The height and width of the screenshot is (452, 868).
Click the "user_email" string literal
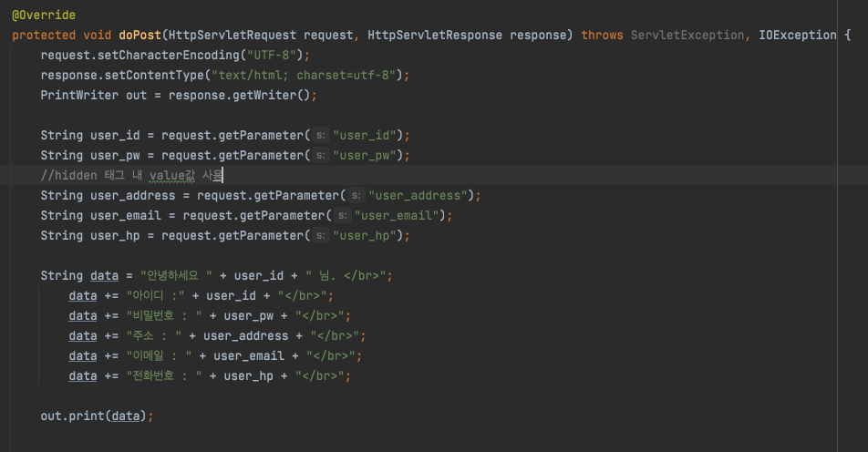(397, 215)
